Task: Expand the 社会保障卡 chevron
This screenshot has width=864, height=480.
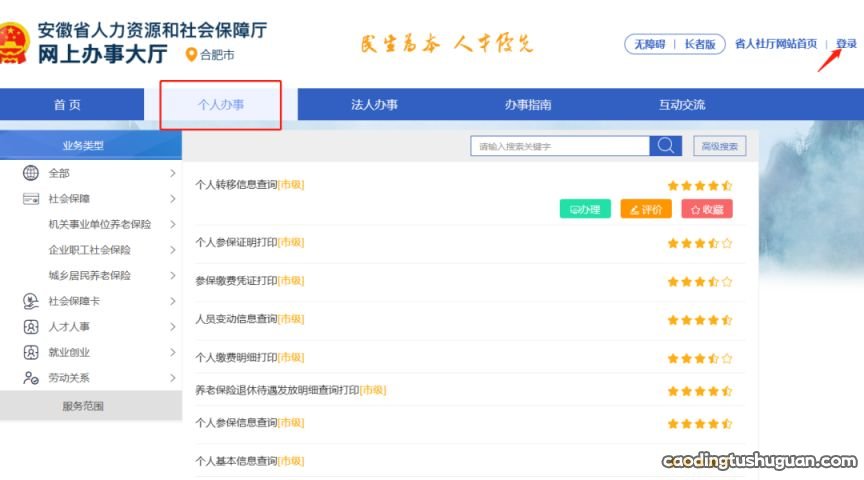Action: pyautogui.click(x=172, y=301)
